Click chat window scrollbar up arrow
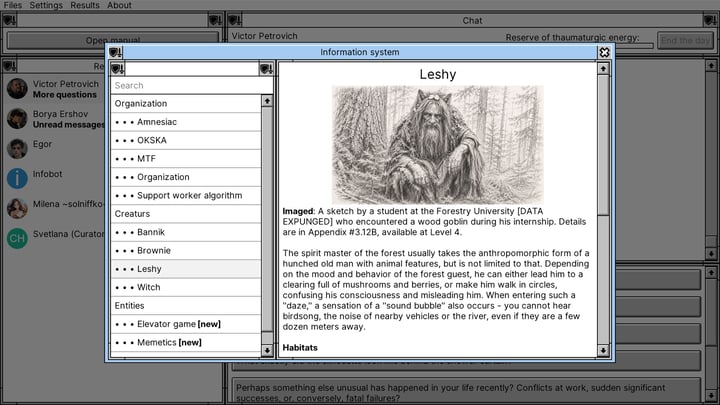The width and height of the screenshot is (720, 405). [x=711, y=66]
